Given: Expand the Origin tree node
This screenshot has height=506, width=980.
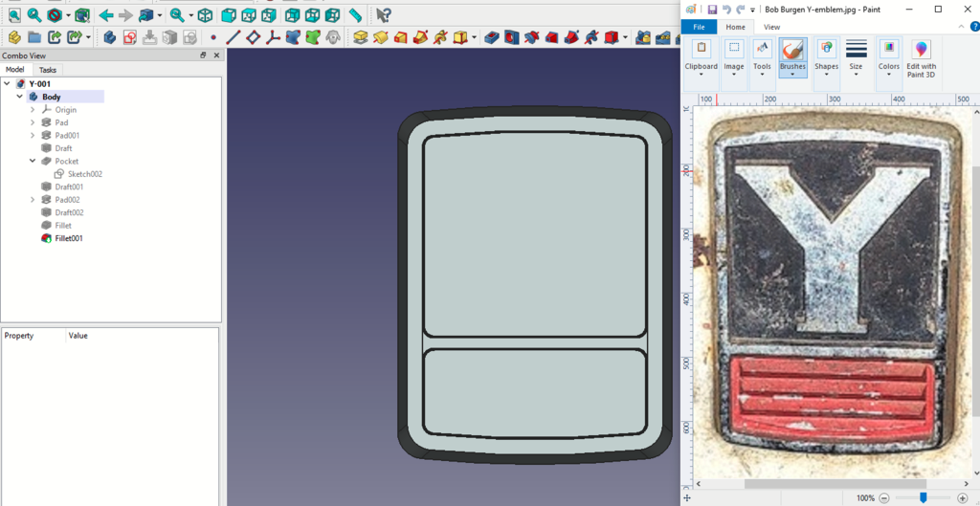Looking at the screenshot, I should [x=33, y=110].
